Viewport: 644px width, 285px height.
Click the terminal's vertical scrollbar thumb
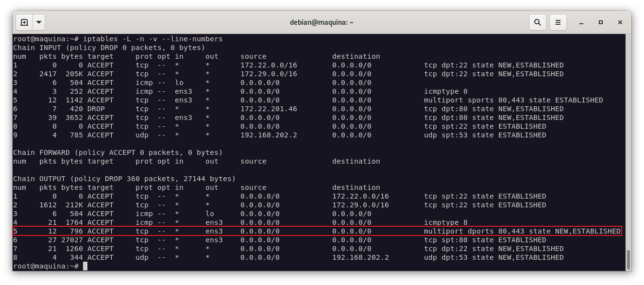(628, 259)
